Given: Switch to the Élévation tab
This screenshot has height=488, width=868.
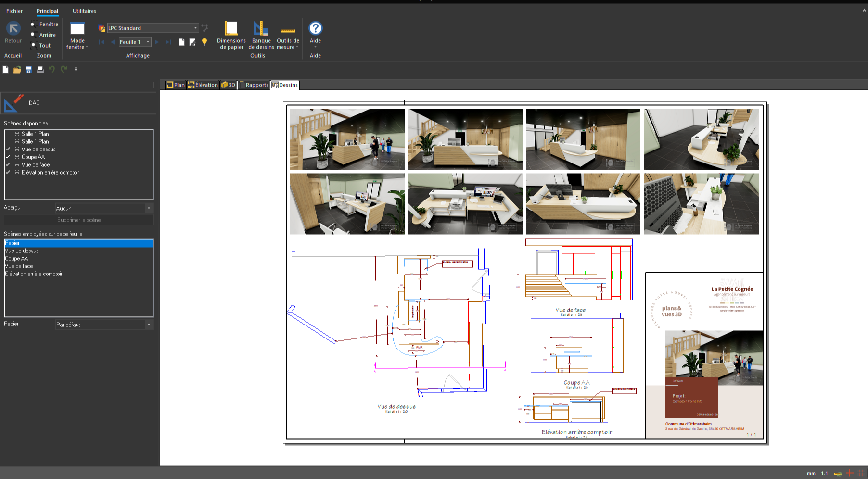Looking at the screenshot, I should pos(203,85).
